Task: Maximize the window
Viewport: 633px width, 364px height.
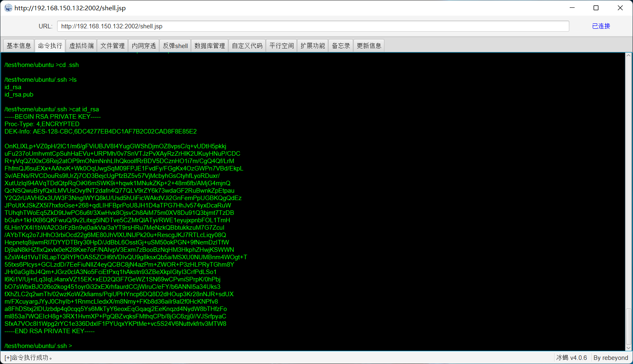Action: coord(596,8)
